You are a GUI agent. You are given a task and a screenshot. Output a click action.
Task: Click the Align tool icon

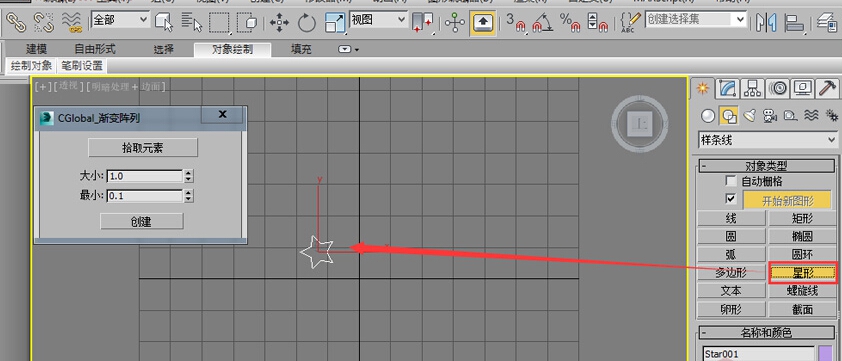point(794,23)
